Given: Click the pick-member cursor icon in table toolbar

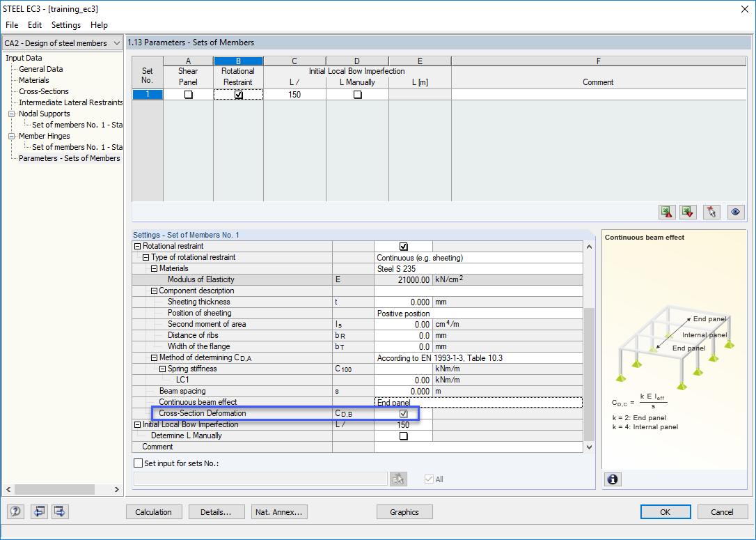Looking at the screenshot, I should coord(711,213).
